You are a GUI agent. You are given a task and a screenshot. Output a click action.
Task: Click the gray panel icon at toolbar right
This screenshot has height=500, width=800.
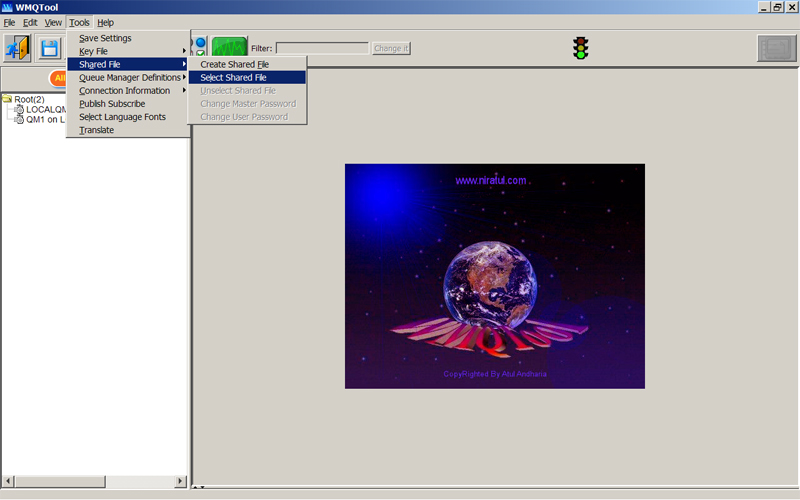pos(777,48)
